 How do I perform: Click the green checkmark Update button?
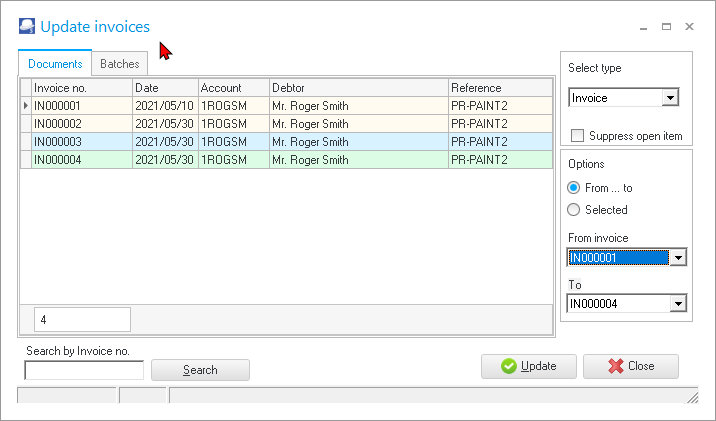click(528, 366)
